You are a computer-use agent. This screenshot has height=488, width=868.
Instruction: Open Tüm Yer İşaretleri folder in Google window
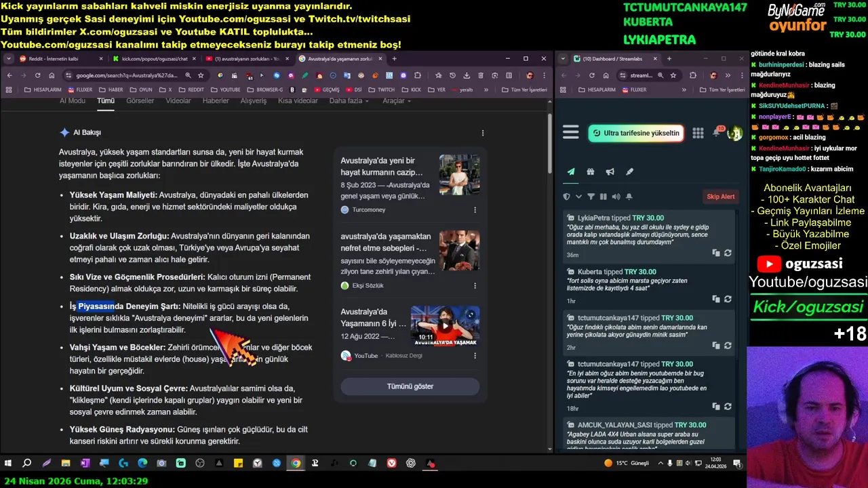pos(524,89)
